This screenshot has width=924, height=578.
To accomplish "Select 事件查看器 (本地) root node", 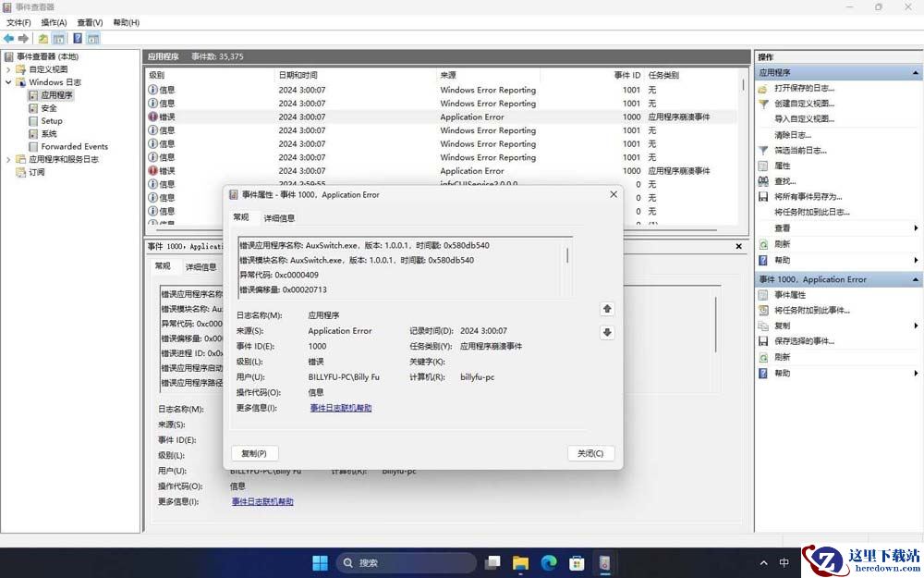I will [x=47, y=56].
